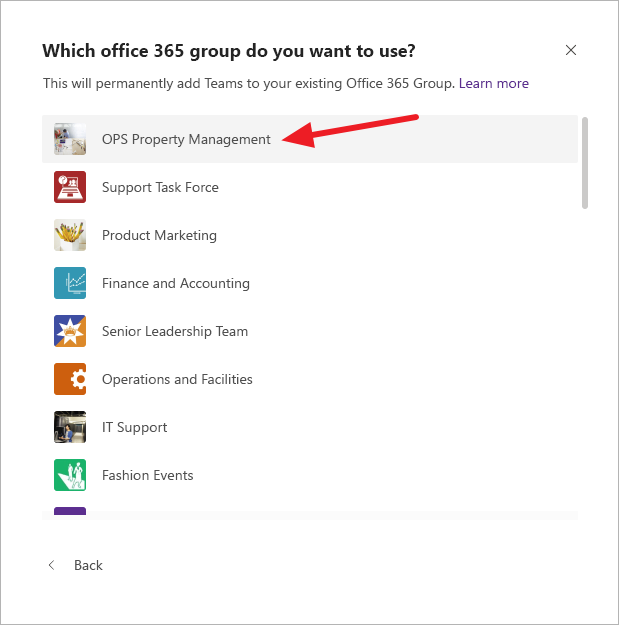This screenshot has width=619, height=625.
Task: Choose the Support Task Force group name
Action: 160,187
